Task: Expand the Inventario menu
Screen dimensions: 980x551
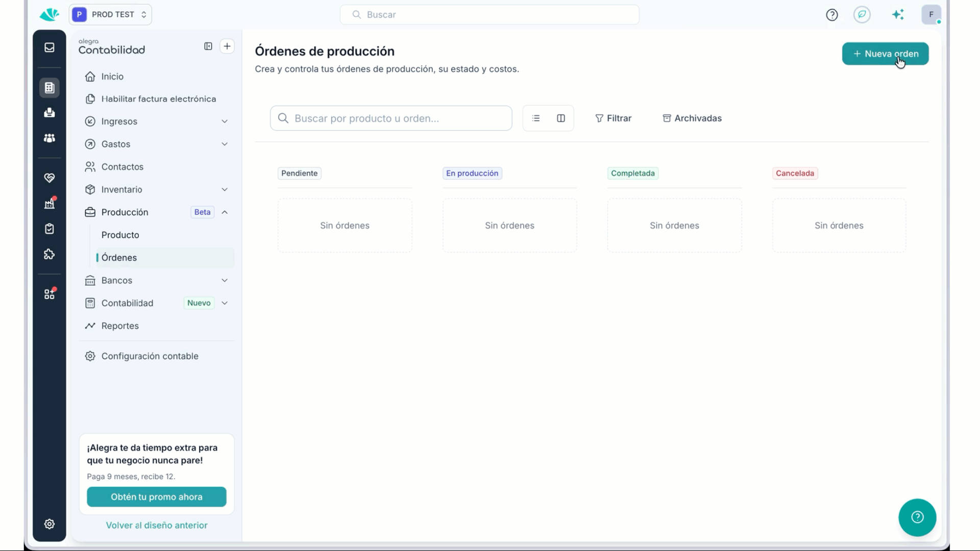Action: click(157, 190)
